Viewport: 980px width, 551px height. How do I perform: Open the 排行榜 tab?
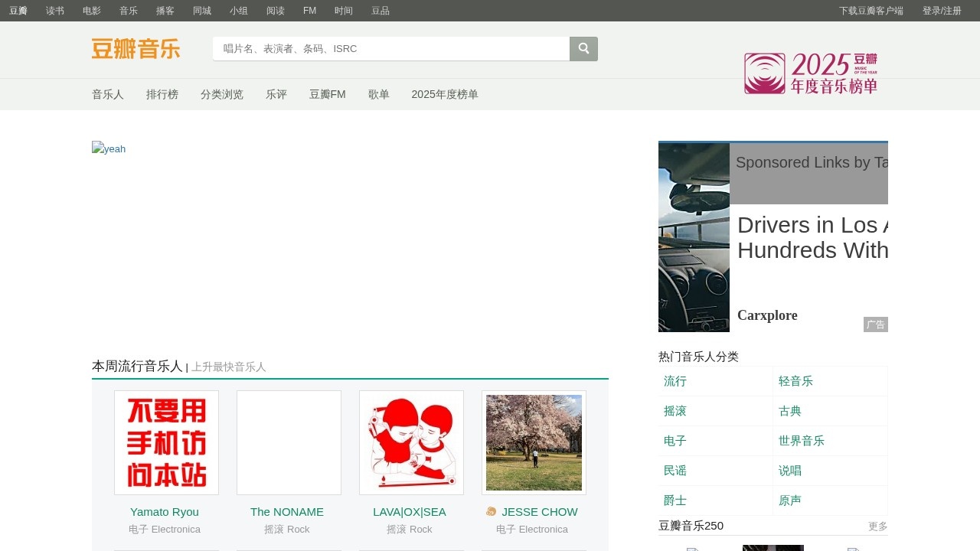coord(162,94)
